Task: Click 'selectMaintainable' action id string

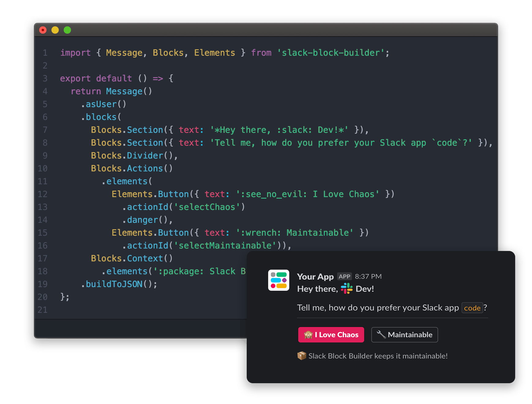Action: tap(225, 245)
